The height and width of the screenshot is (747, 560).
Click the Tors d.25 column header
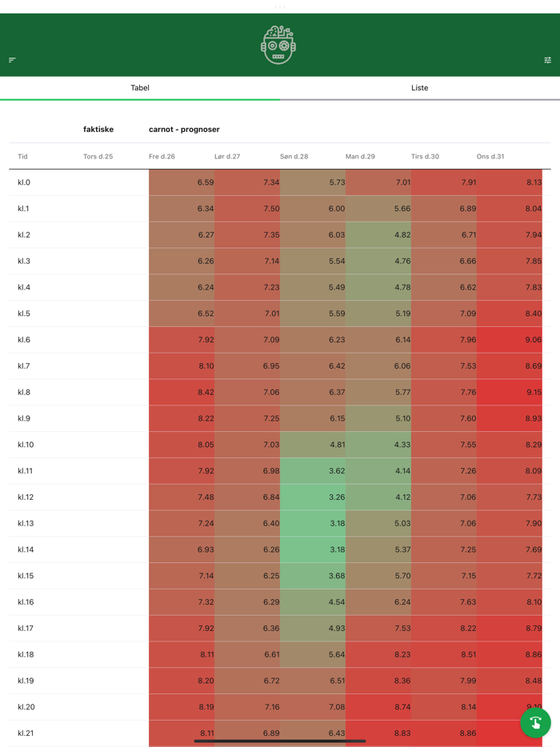(98, 157)
